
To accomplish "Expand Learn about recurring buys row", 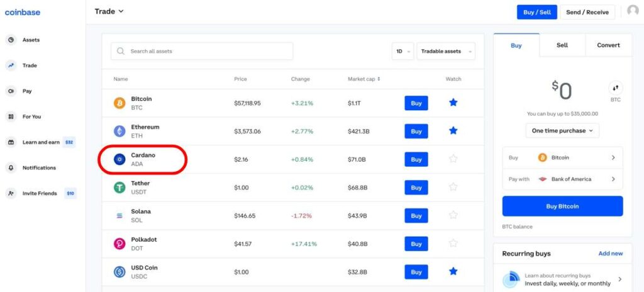I will coord(562,279).
